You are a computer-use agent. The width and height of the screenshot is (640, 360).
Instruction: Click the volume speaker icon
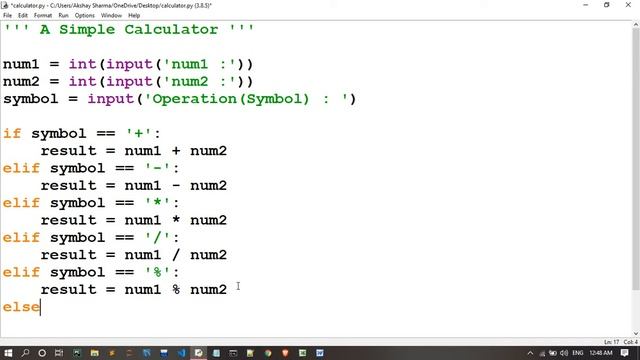pyautogui.click(x=564, y=353)
